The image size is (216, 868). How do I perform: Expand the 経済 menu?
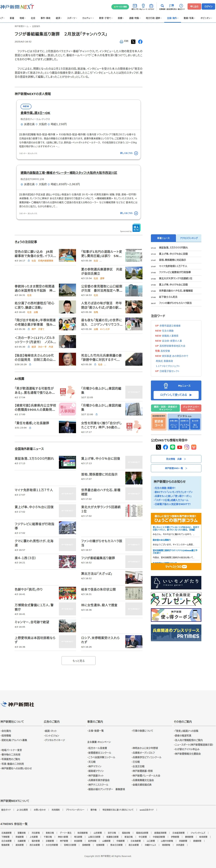(x=59, y=18)
